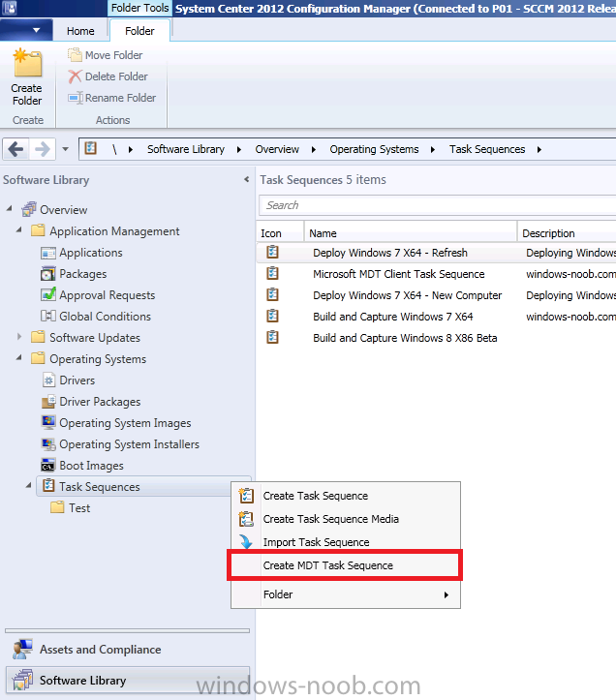Open the Folder submenu arrow

tap(446, 594)
